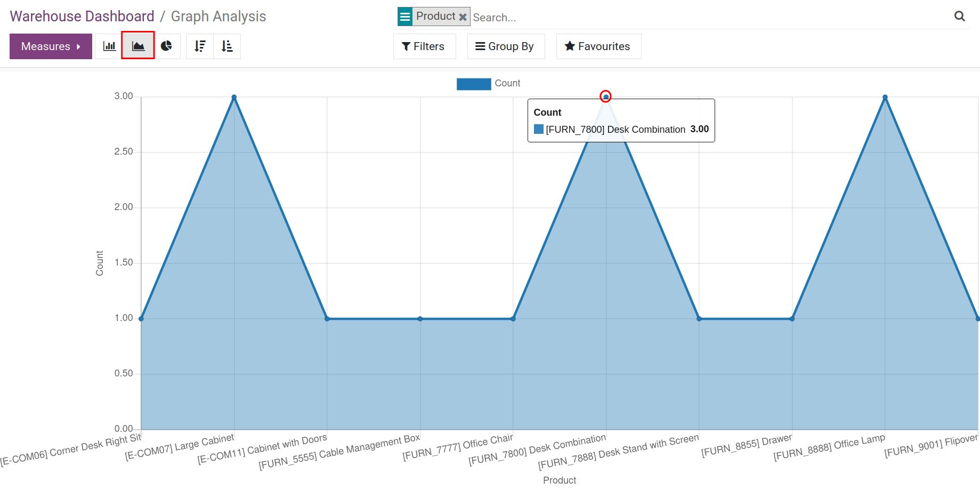The width and height of the screenshot is (980, 490).
Task: Click the highlighted Desk Combination data point
Action: pyautogui.click(x=605, y=97)
